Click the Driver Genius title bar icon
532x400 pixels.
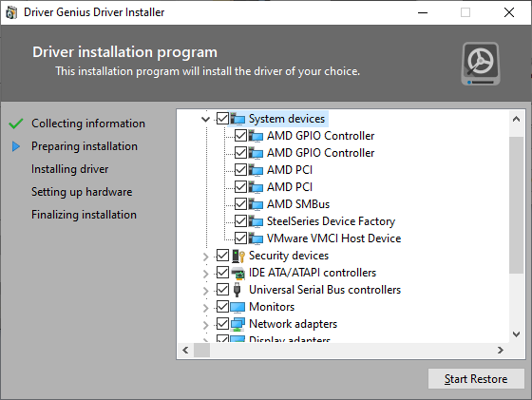tap(11, 13)
